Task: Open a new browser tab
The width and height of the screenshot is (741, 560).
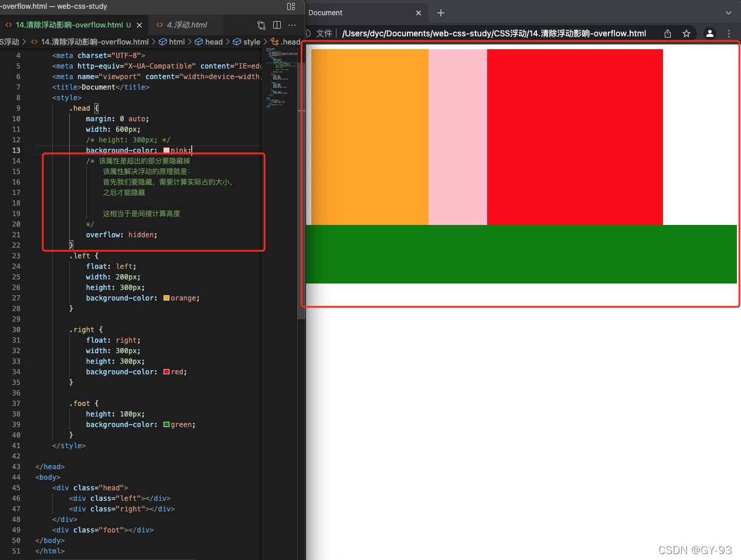Action: tap(441, 13)
